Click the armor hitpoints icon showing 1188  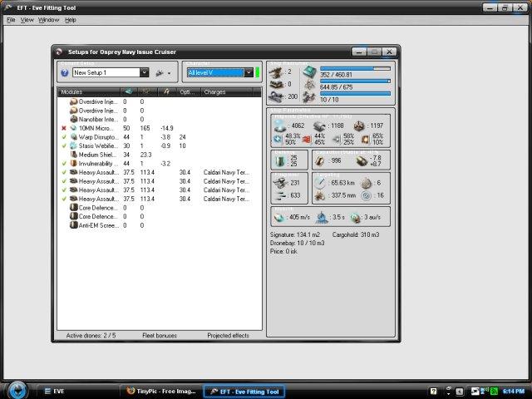tap(319, 126)
